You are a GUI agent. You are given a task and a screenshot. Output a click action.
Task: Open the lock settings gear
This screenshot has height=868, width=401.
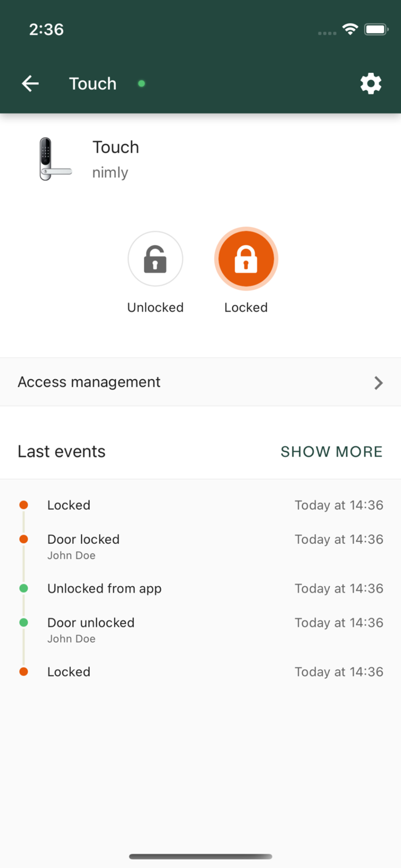(x=371, y=83)
